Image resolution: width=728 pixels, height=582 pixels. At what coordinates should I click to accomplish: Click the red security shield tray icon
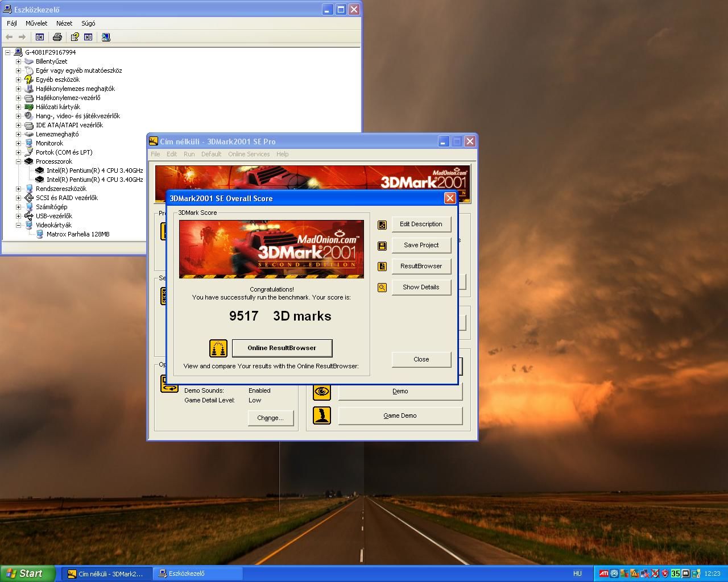tap(665, 573)
